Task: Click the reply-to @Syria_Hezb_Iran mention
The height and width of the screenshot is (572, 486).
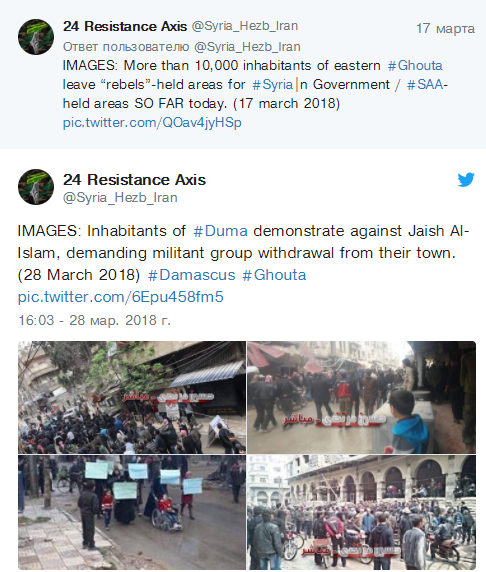Action: (x=247, y=47)
